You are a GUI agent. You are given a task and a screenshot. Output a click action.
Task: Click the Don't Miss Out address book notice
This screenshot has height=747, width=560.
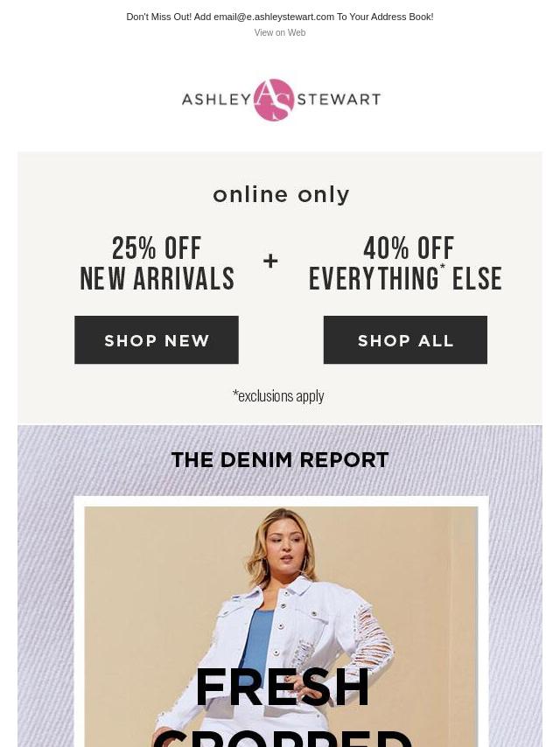tap(280, 17)
